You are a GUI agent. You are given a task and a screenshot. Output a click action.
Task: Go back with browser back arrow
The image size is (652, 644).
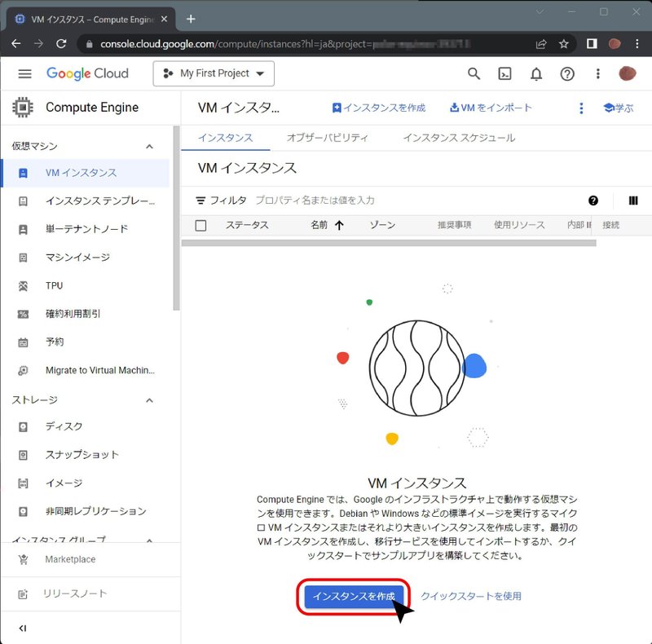[16, 44]
